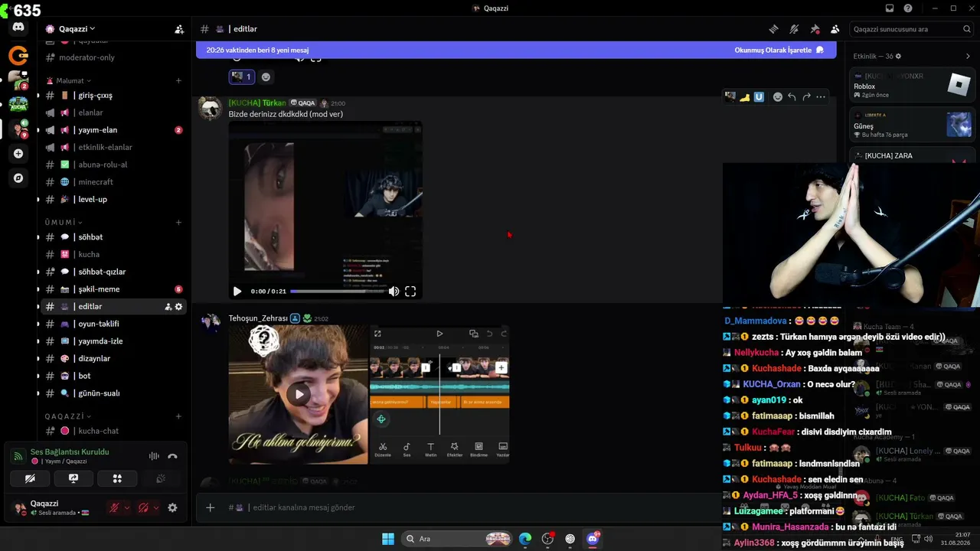Click the Discord taskbar icon
Screen dimensions: 980x551
coord(593,539)
